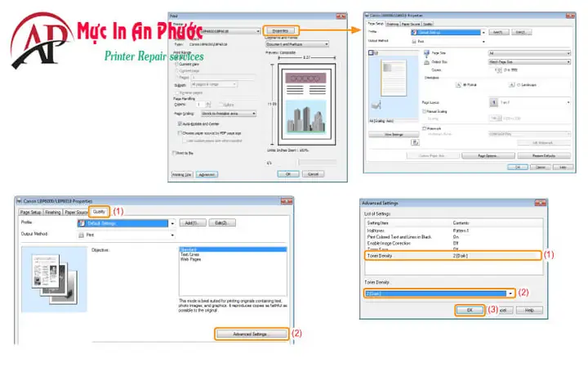Click View Settings button
The image size is (588, 368).
tap(394, 134)
